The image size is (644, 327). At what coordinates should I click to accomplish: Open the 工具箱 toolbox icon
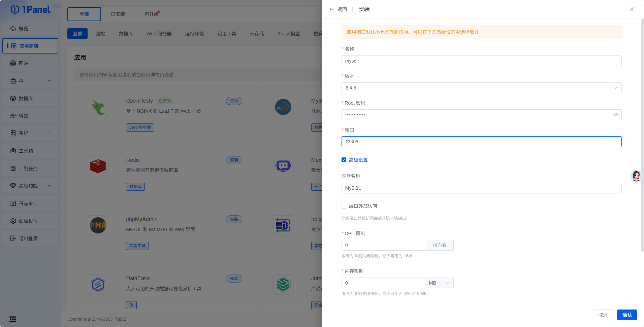click(x=13, y=151)
